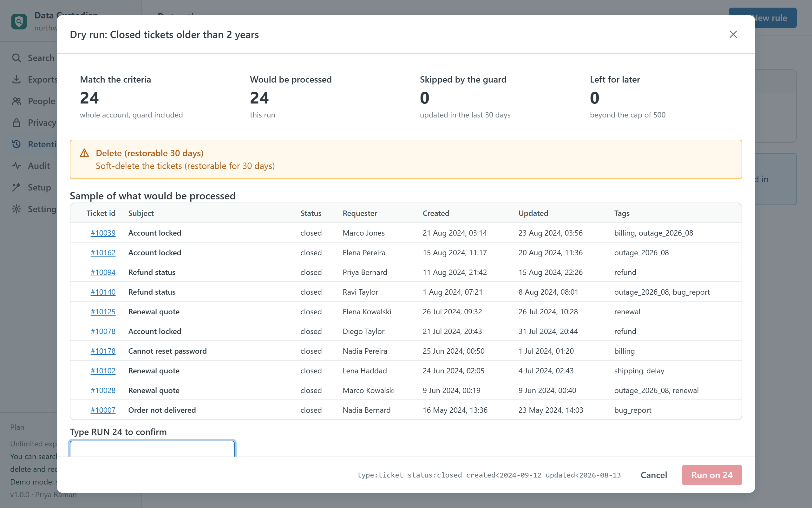
Task: Open the Audit page in sidebar
Action: coord(39,166)
